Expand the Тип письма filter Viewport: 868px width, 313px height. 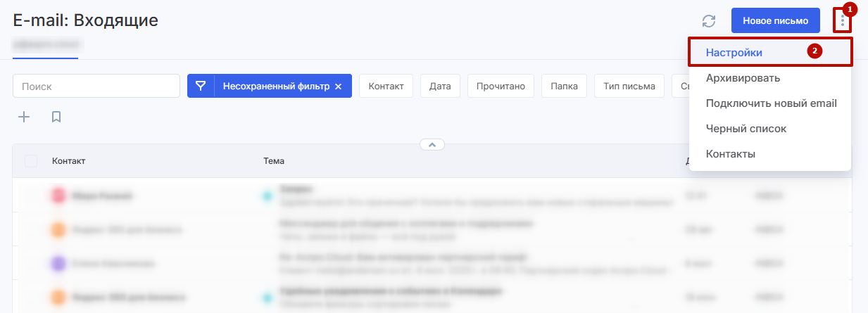pos(629,86)
